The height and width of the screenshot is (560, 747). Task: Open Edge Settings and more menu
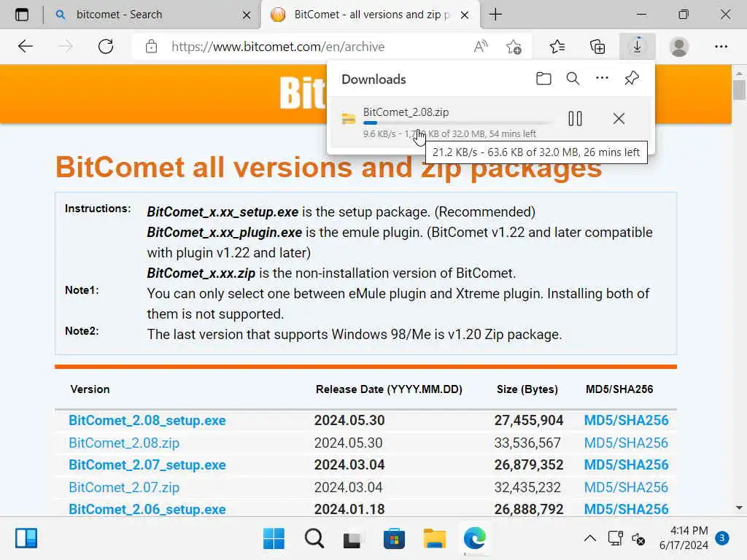click(x=721, y=47)
